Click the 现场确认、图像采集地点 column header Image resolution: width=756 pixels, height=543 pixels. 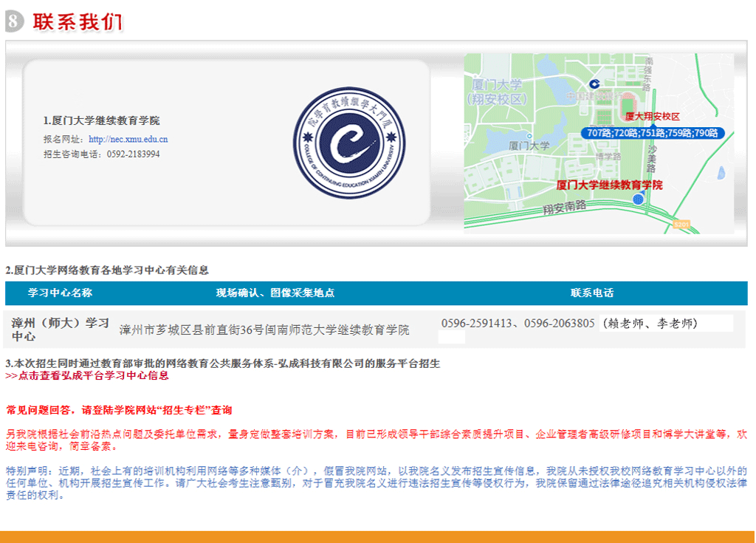[275, 293]
